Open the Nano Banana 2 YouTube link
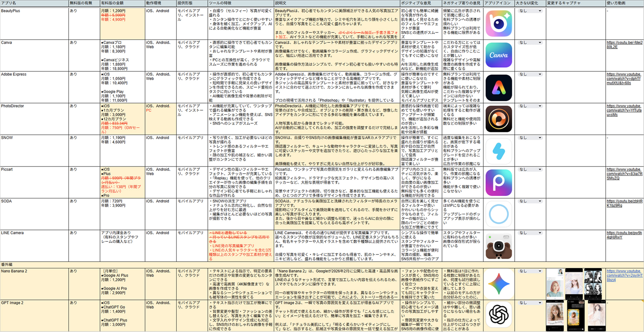644x332 pixels. (x=624, y=275)
